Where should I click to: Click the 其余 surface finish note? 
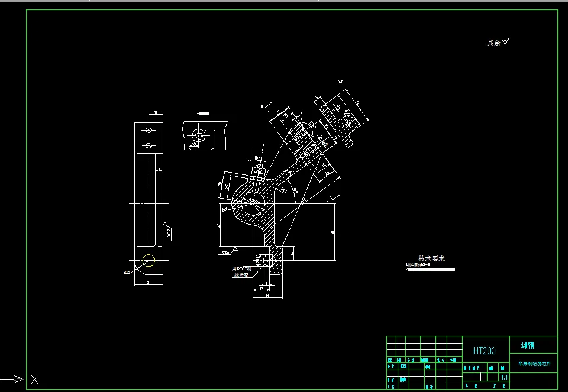pos(493,43)
